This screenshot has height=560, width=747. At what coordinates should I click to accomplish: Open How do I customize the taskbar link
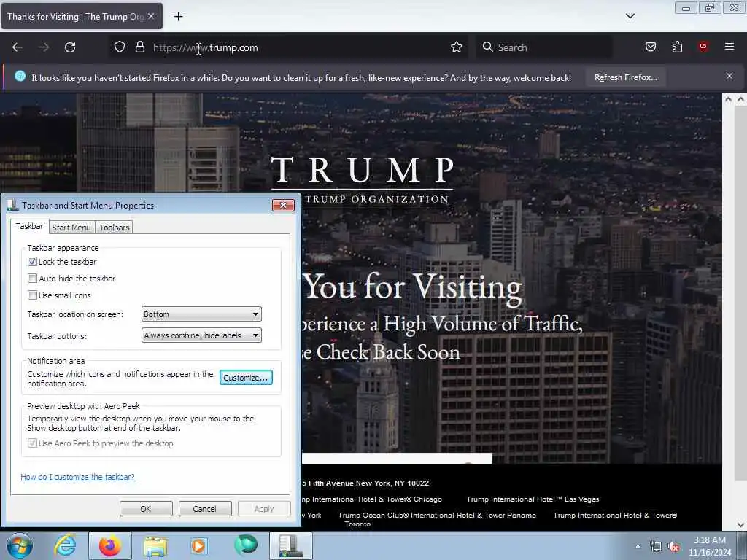tap(77, 477)
